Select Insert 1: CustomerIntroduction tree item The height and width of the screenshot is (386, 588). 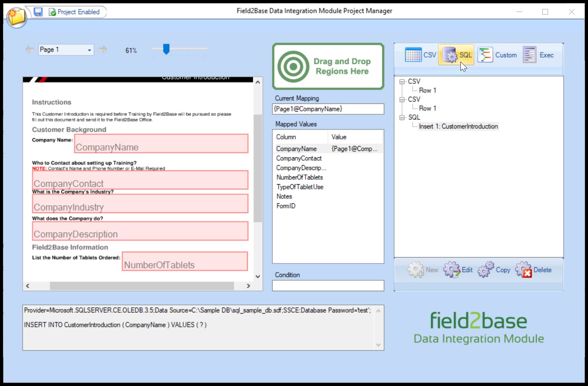pyautogui.click(x=458, y=126)
